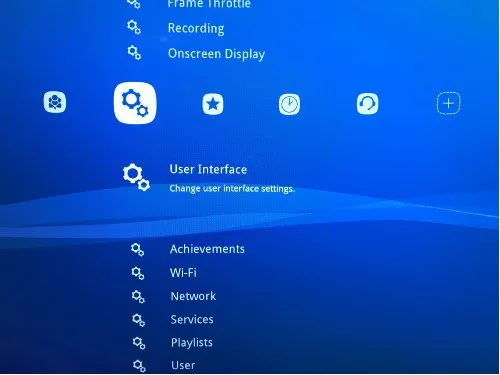500x375 pixels.
Task: Open the Services settings entry
Action: (192, 319)
